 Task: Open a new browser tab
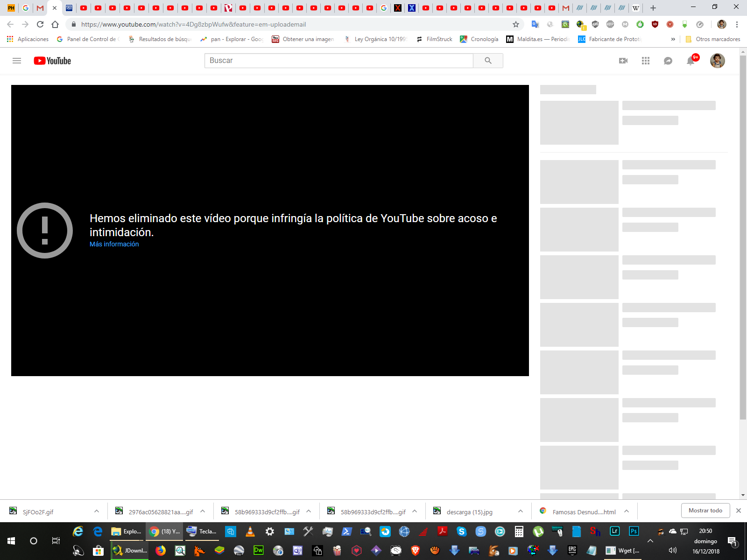click(x=653, y=8)
